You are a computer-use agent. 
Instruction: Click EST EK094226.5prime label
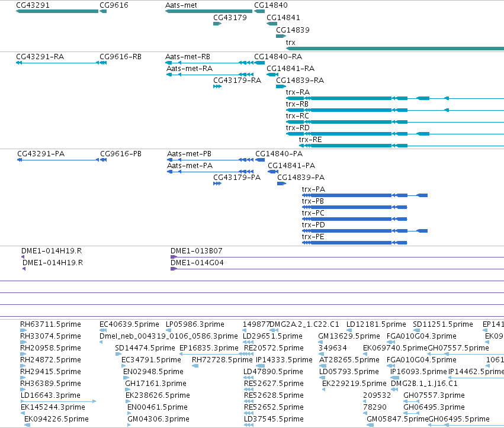[x=56, y=419]
